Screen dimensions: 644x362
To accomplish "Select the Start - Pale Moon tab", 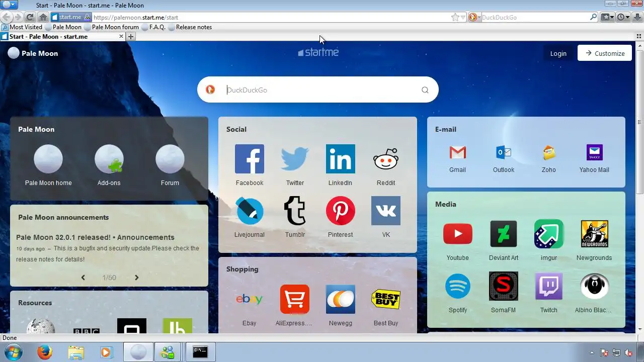I will [62, 36].
